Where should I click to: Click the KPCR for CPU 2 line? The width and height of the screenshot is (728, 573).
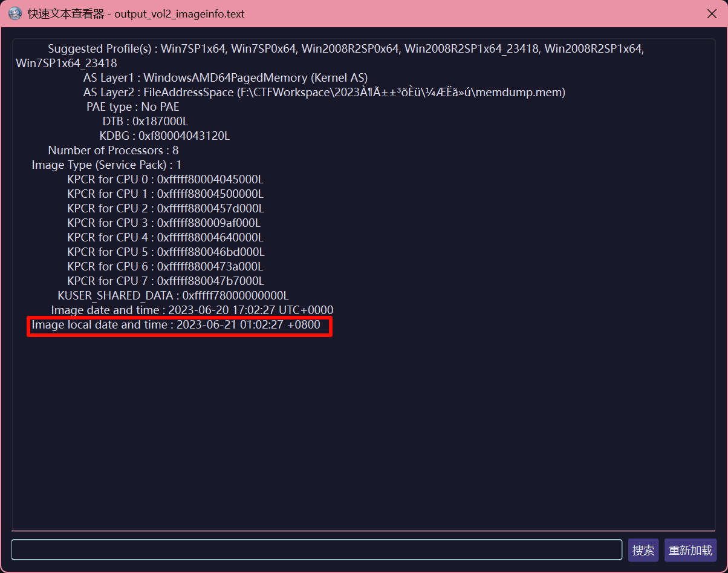pos(166,208)
